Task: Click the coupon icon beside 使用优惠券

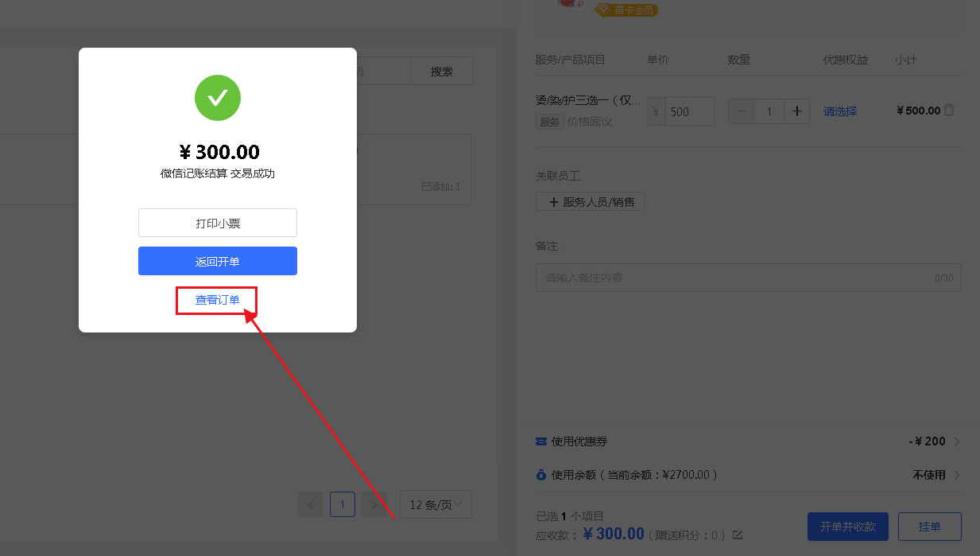Action: coord(541,441)
